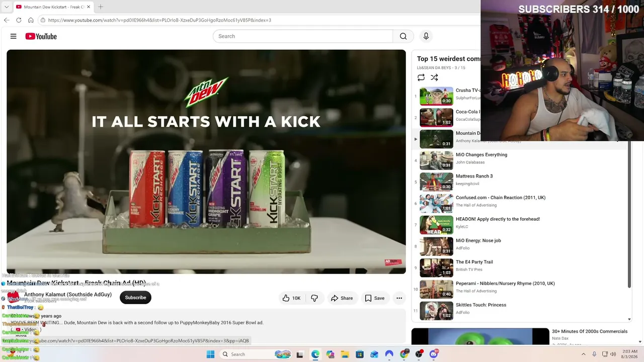The width and height of the screenshot is (644, 362).
Task: Open Google Chrome from the taskbar
Action: point(404,354)
